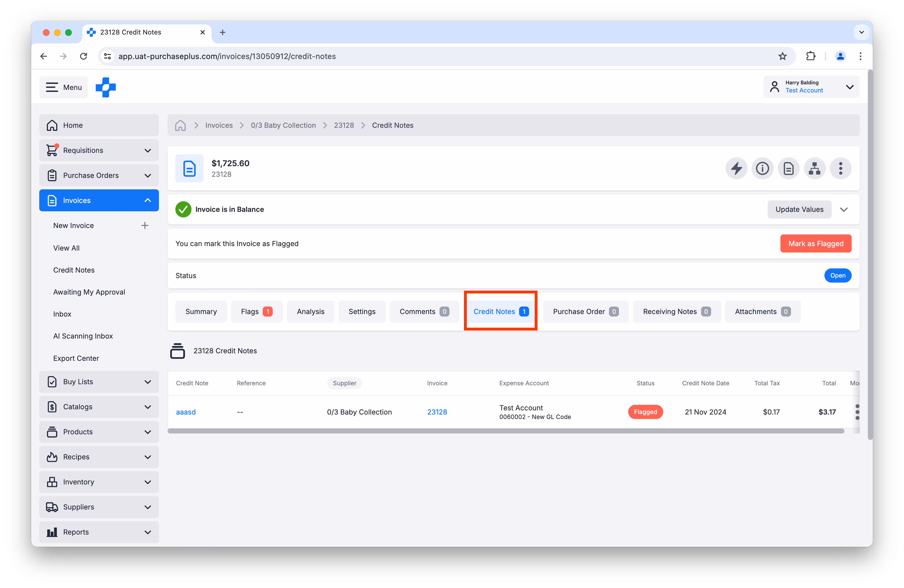Collapse the Invoices sidebar section
The height and width of the screenshot is (588, 904).
click(x=148, y=200)
